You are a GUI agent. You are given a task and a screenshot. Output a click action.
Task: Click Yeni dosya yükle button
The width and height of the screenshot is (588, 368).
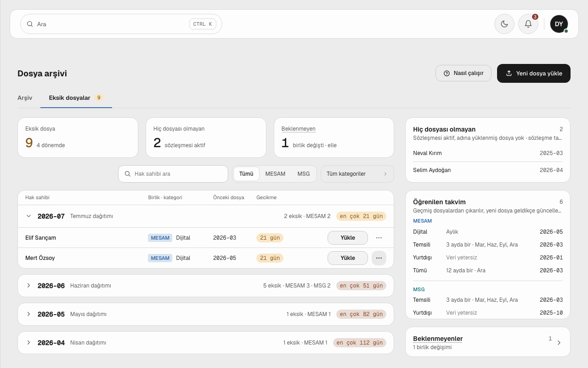coord(534,73)
